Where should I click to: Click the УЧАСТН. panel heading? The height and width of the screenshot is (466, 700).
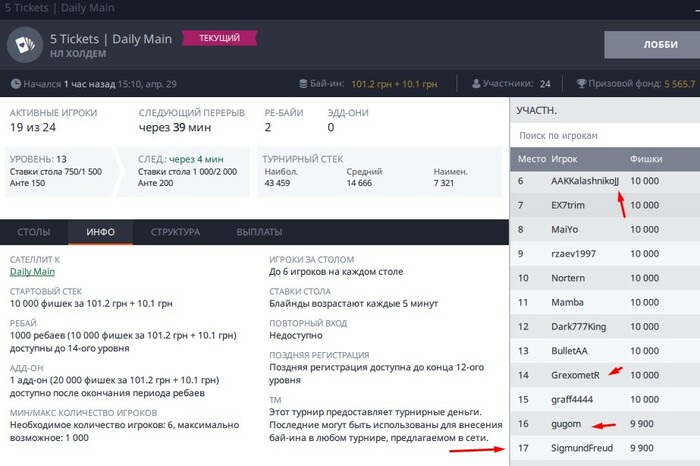tap(537, 110)
